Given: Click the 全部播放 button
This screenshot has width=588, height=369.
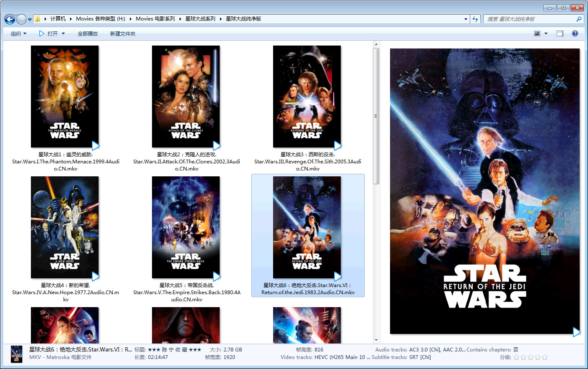Looking at the screenshot, I should (88, 33).
